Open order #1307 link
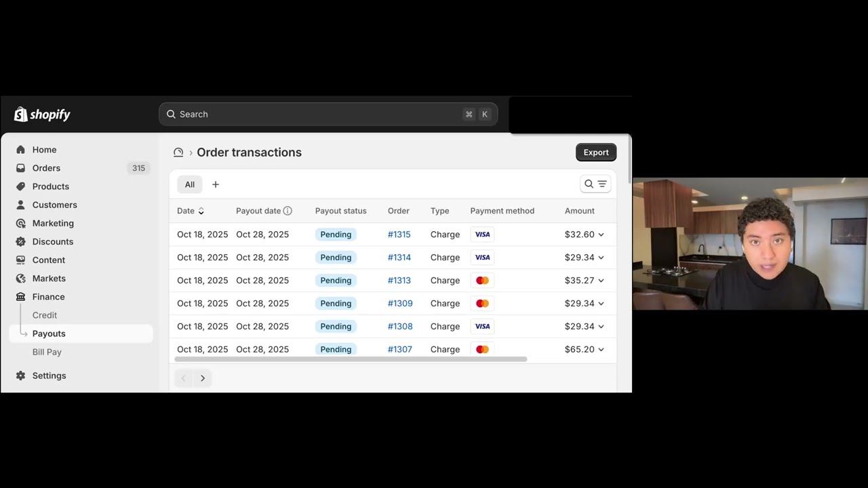 click(399, 350)
